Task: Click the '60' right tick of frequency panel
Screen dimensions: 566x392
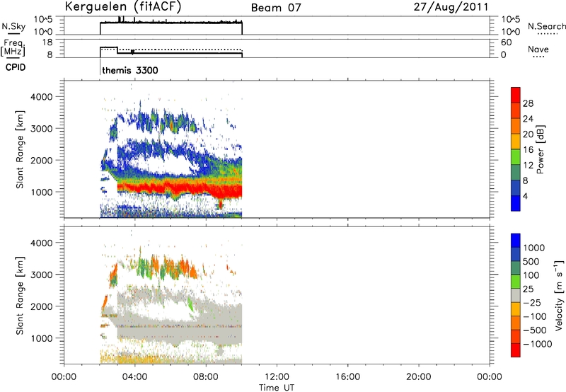Action: (506, 42)
